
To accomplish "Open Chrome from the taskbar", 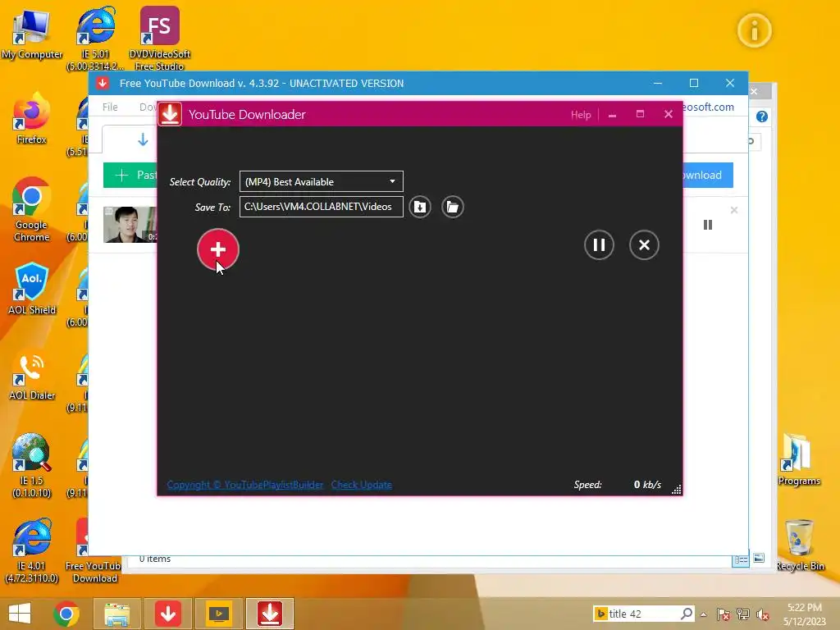I will coord(66,614).
